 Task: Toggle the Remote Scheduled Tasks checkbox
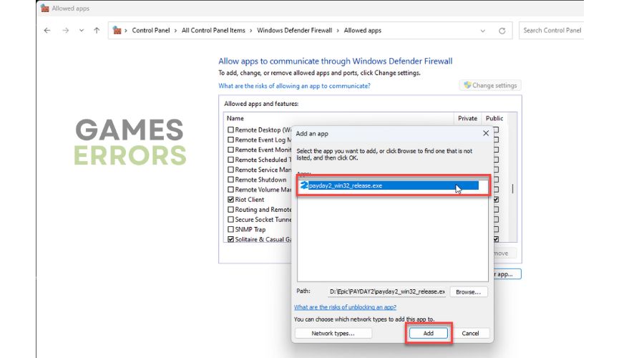(x=230, y=160)
